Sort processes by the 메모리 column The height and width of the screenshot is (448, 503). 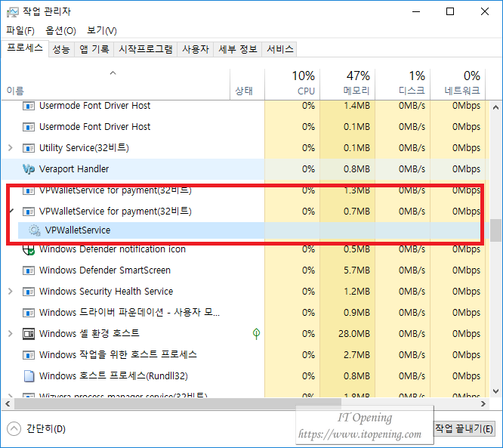347,83
